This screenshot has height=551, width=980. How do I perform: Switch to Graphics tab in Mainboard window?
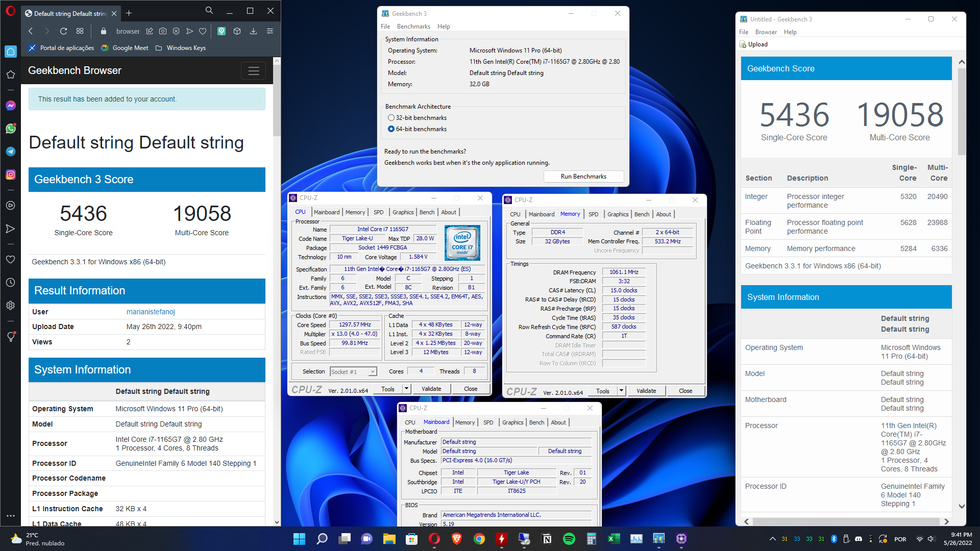[512, 422]
